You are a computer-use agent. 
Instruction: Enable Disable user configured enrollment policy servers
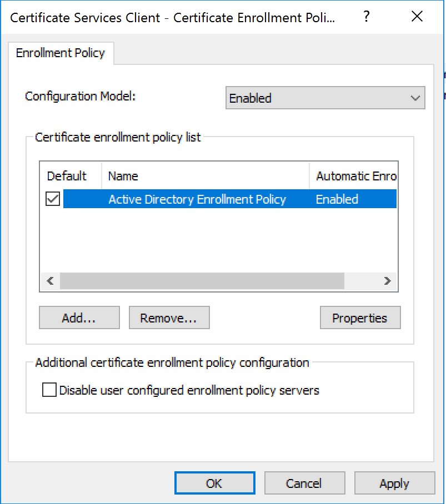click(x=49, y=390)
